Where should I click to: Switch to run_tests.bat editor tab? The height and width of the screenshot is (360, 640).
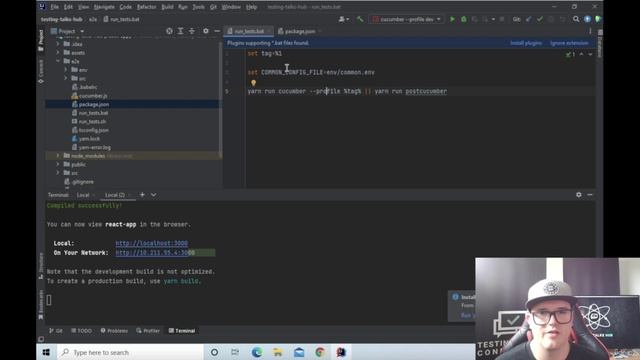[x=249, y=31]
